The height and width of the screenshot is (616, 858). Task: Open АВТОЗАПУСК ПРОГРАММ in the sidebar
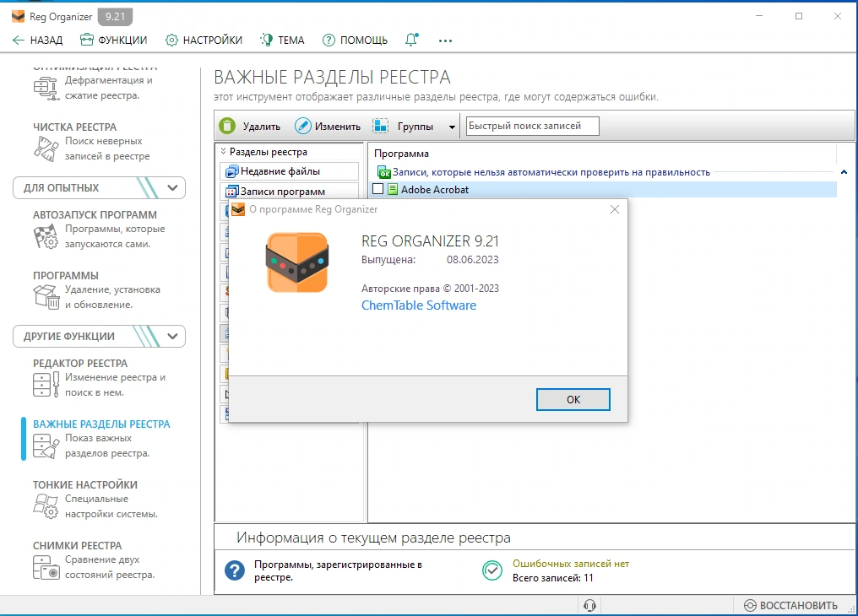95,215
